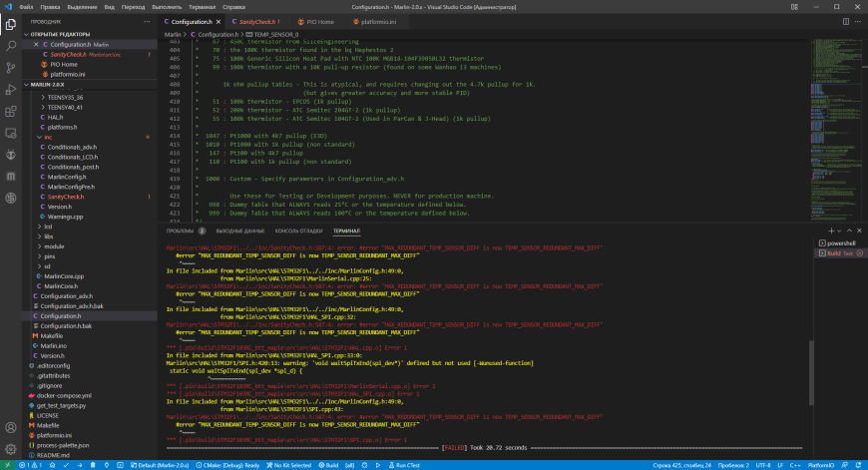The image size is (868, 470).
Task: Switch to the Консоль отладки panel tab
Action: 298,231
